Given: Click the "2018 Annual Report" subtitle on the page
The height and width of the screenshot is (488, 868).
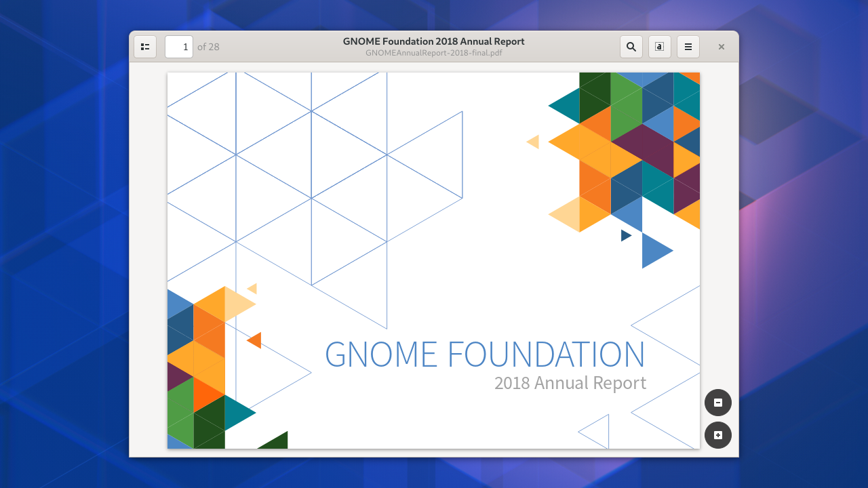Looking at the screenshot, I should [570, 383].
